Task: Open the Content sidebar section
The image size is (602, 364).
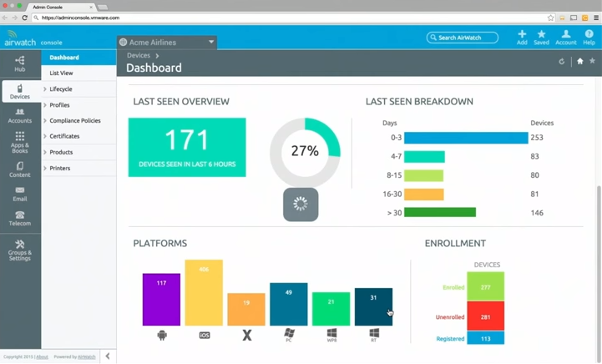Action: pyautogui.click(x=19, y=169)
